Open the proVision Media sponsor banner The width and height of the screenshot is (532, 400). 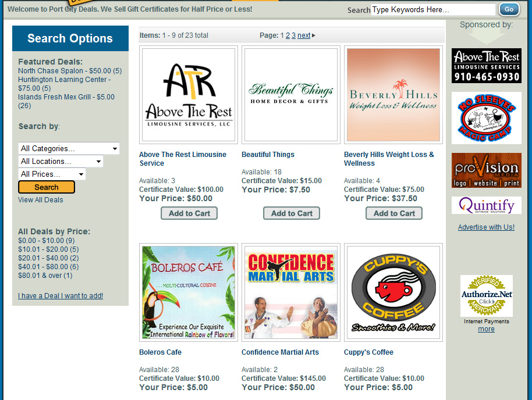coord(486,170)
